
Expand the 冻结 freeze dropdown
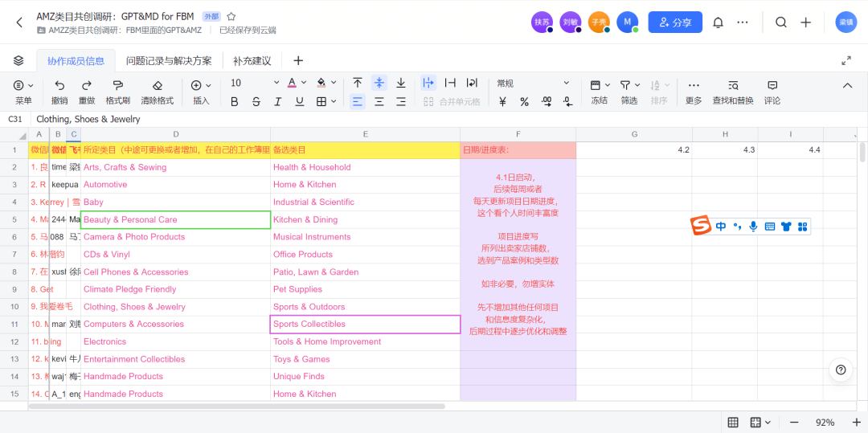pos(600,92)
